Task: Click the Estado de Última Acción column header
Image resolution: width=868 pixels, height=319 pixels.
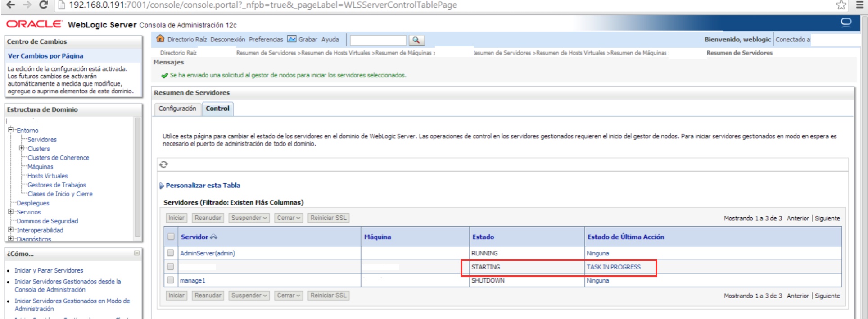Action: pos(625,237)
